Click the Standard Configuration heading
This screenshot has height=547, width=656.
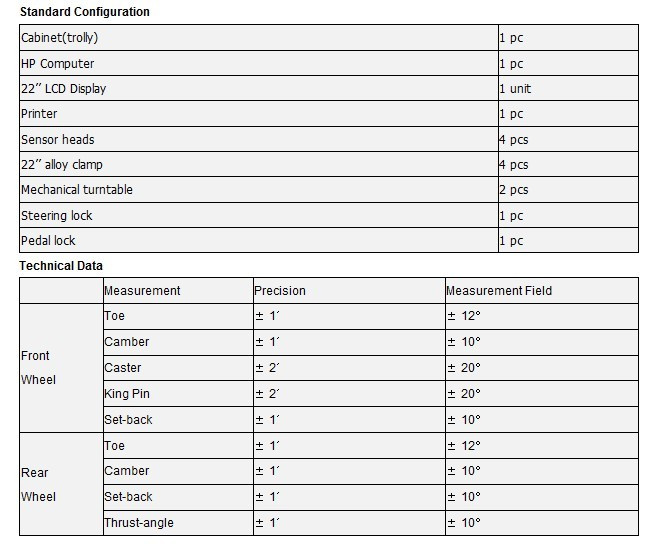pos(85,12)
